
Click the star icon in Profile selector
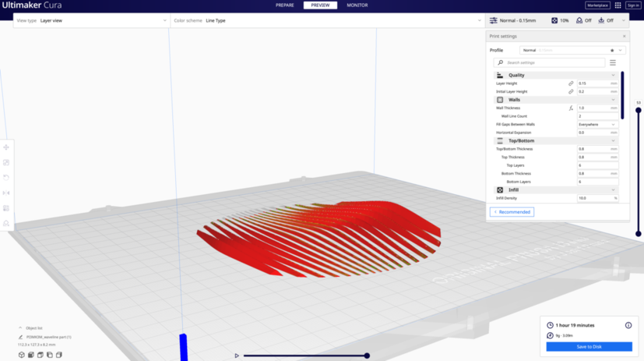612,50
